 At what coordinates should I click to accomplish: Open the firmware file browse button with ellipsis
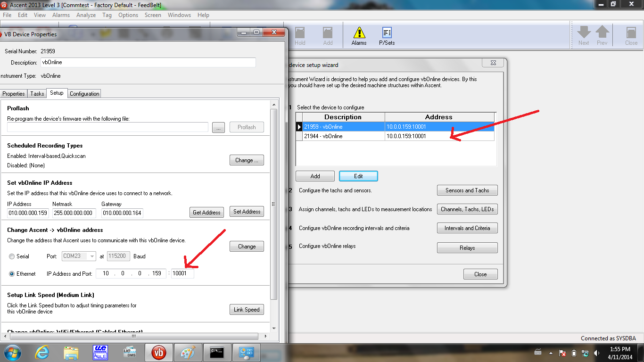coord(218,127)
